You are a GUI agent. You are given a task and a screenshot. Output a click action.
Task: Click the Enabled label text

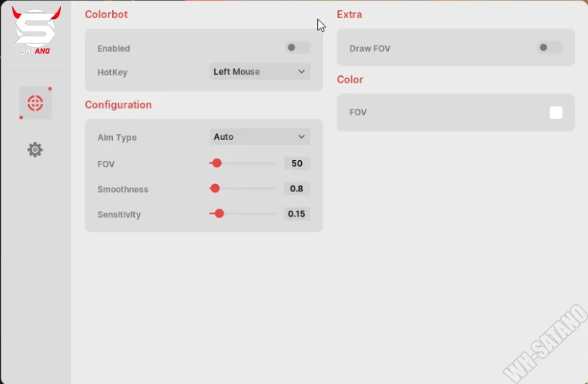pyautogui.click(x=114, y=49)
